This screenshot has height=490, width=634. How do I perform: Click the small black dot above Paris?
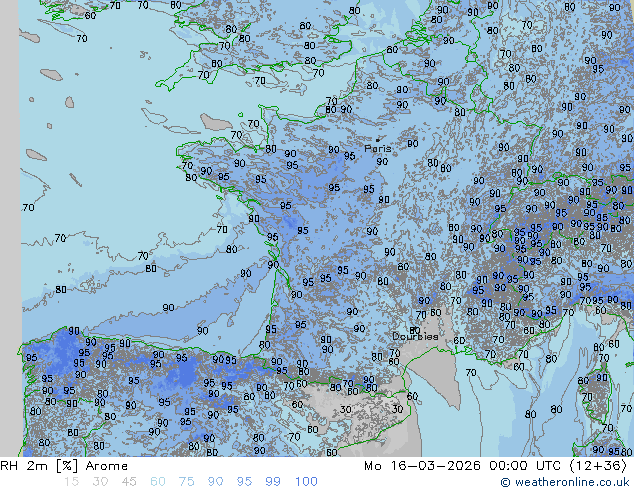[x=378, y=139]
